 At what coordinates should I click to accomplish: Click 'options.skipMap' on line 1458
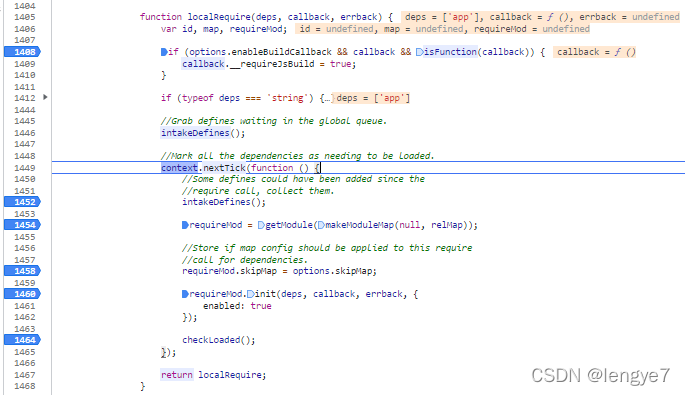[332, 271]
